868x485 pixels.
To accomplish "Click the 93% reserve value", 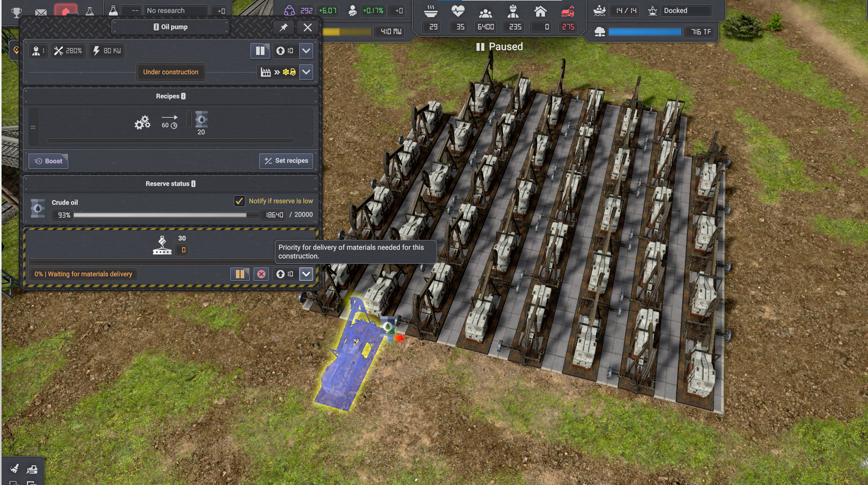I will pyautogui.click(x=62, y=215).
